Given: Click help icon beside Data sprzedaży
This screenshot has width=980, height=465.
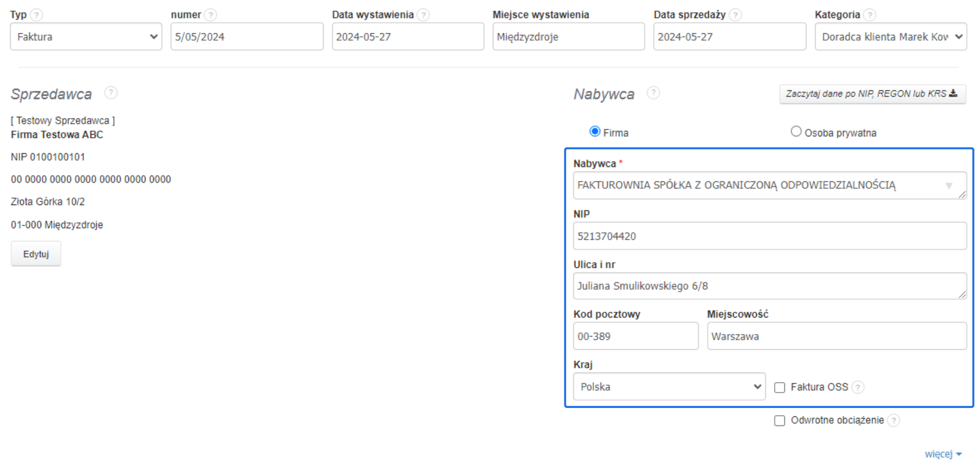Looking at the screenshot, I should point(735,15).
